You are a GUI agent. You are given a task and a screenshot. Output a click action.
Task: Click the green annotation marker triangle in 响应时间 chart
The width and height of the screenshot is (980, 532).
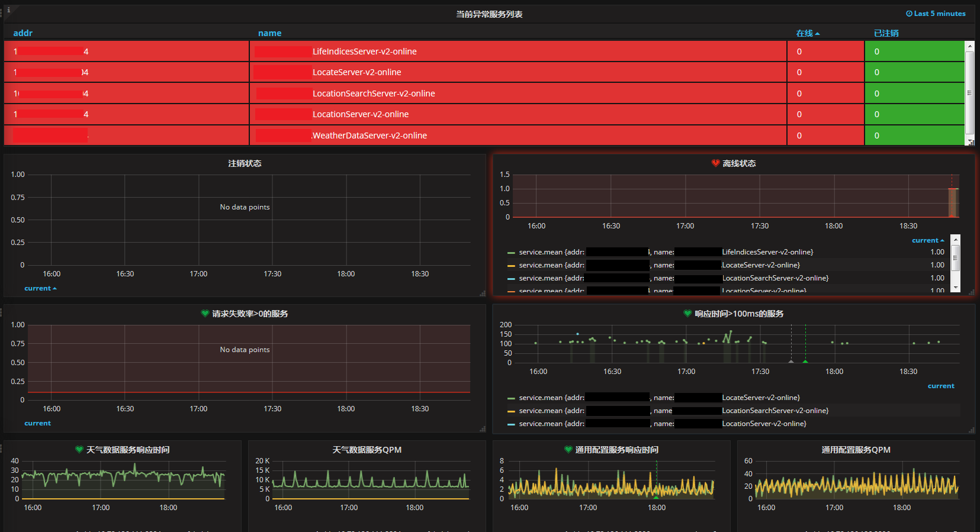805,361
